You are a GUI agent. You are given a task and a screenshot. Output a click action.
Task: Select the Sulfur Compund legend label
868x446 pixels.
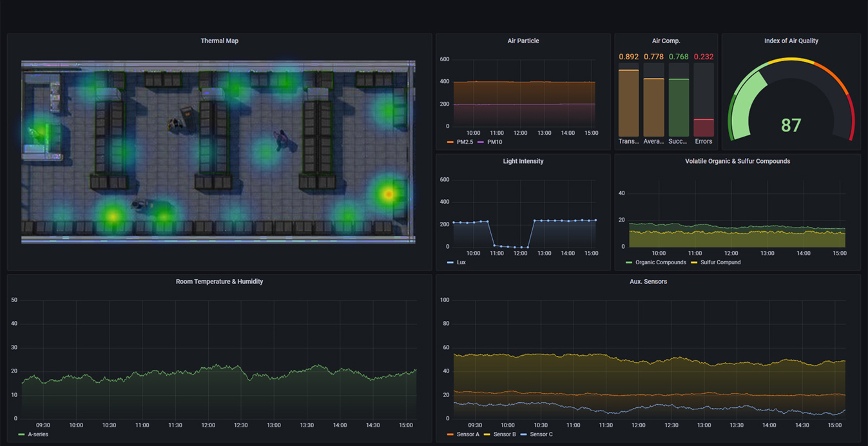click(720, 262)
